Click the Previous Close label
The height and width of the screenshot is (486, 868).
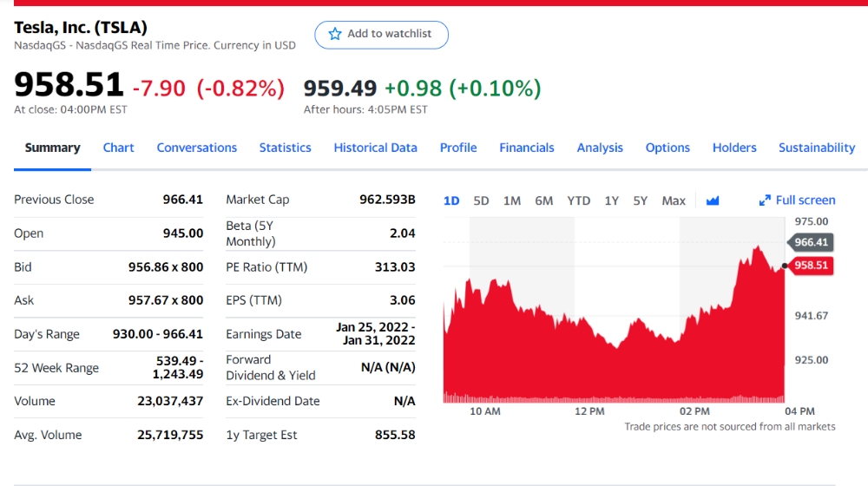click(54, 200)
